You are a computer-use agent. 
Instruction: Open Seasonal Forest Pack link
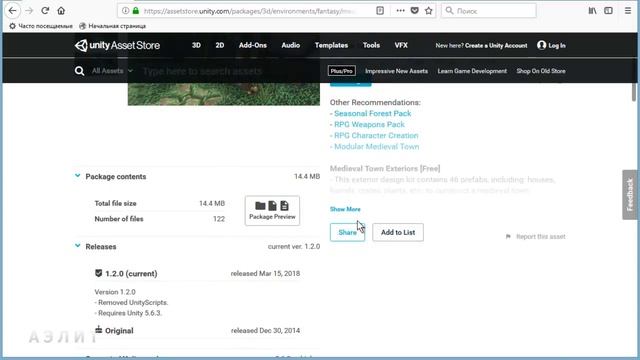pos(373,113)
